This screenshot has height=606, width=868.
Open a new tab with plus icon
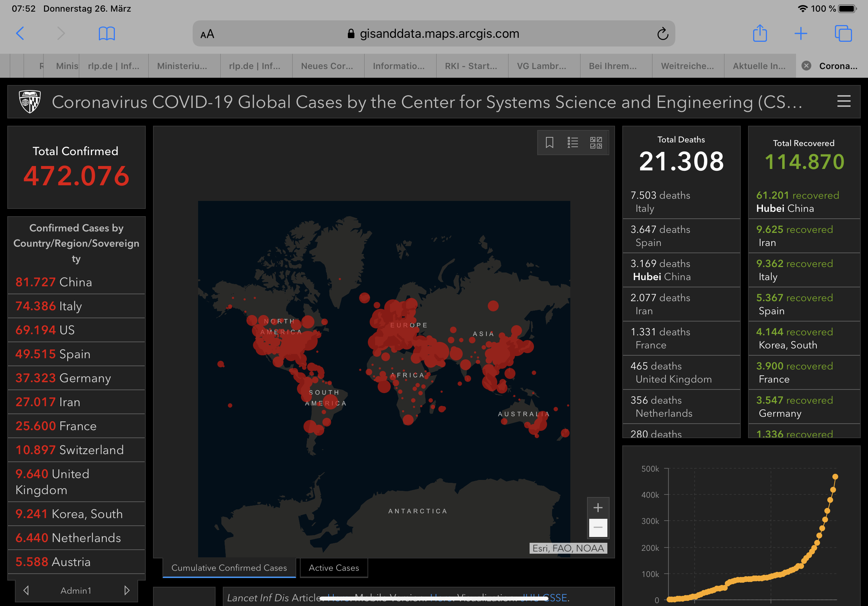click(x=801, y=33)
